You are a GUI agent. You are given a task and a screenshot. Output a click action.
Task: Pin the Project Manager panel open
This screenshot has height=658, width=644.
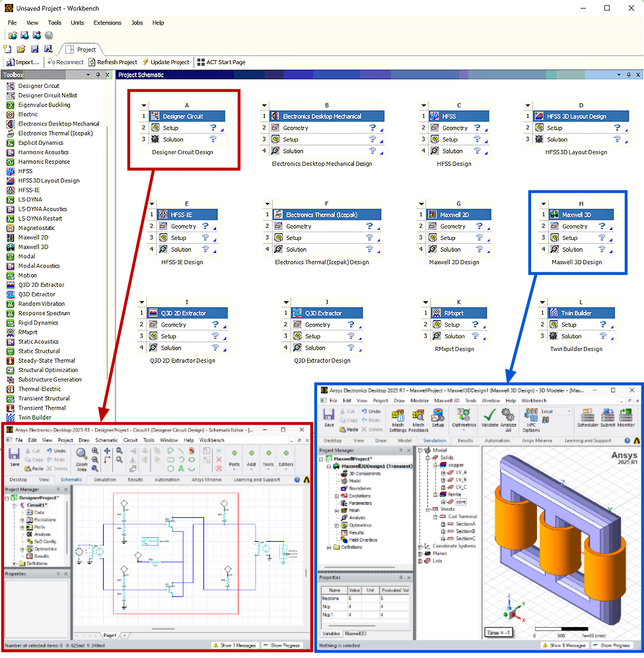coord(400,449)
